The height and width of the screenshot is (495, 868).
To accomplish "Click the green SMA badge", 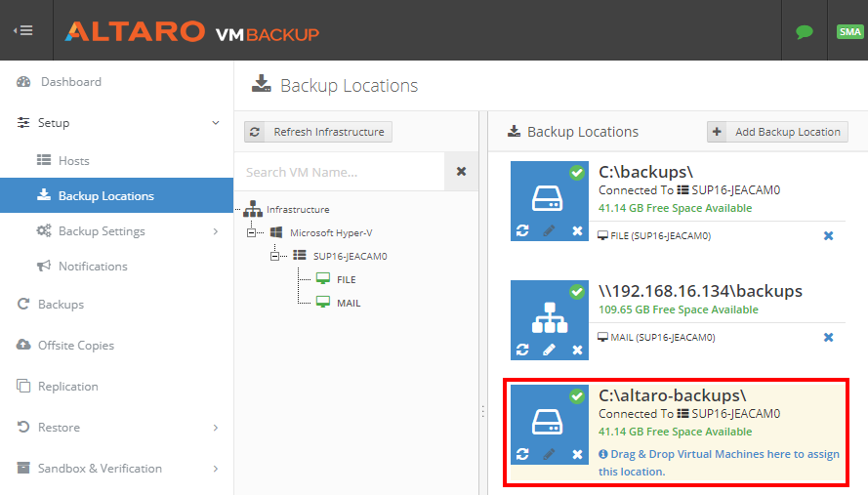I will (849, 31).
